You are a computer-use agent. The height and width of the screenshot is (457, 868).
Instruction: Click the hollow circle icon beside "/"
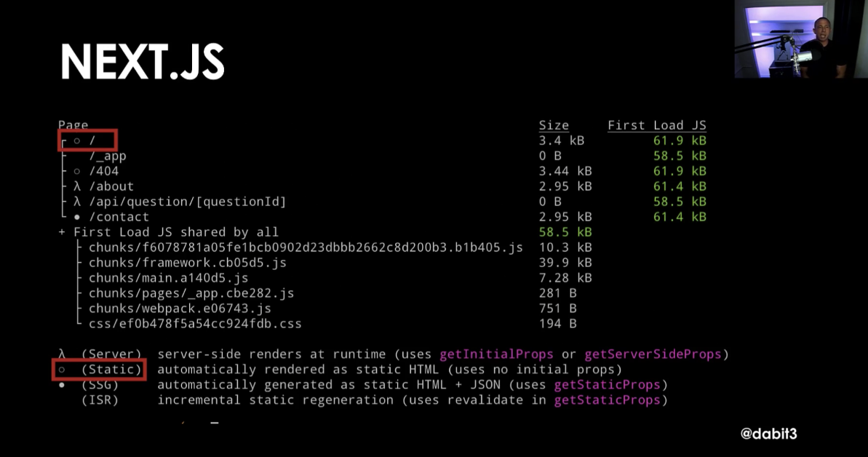tap(77, 140)
